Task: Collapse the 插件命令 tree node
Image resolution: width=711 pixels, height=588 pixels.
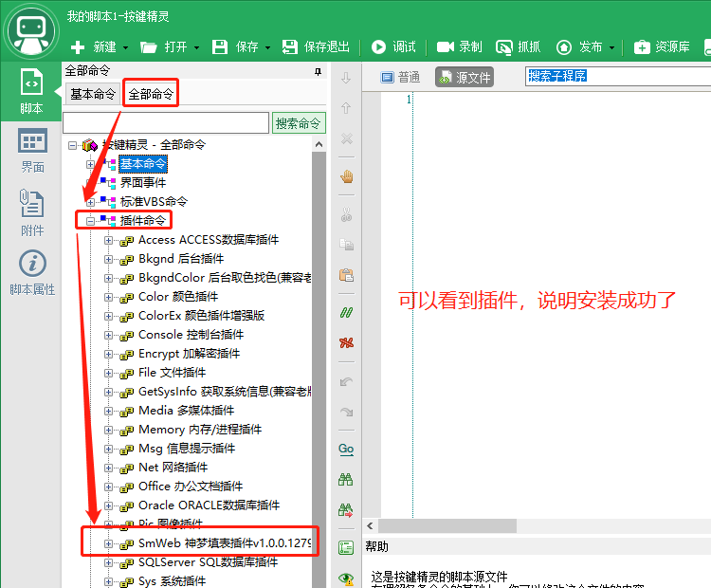Action: tap(91, 221)
